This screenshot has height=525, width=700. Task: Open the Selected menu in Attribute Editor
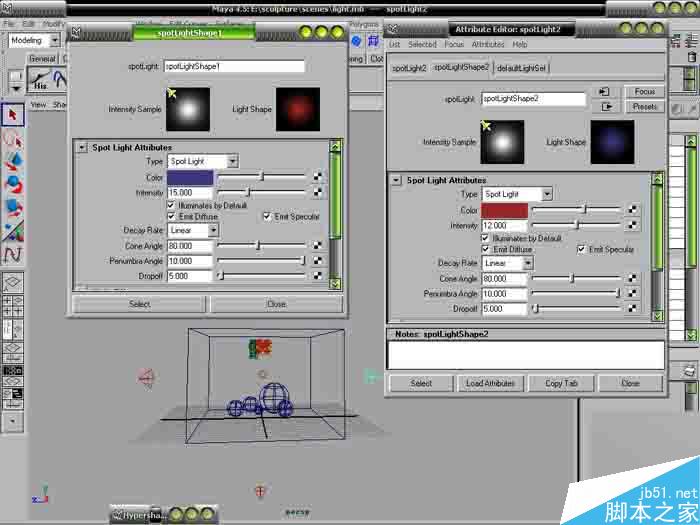(422, 44)
